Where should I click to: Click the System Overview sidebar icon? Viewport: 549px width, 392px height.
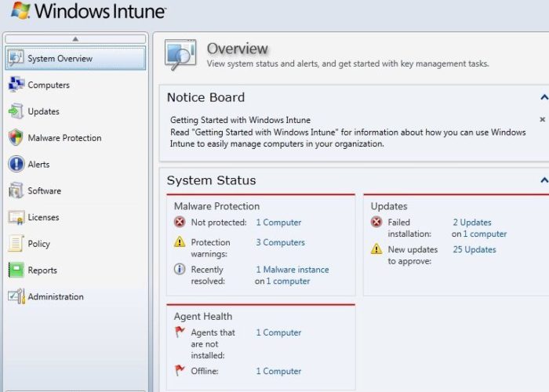(16, 58)
